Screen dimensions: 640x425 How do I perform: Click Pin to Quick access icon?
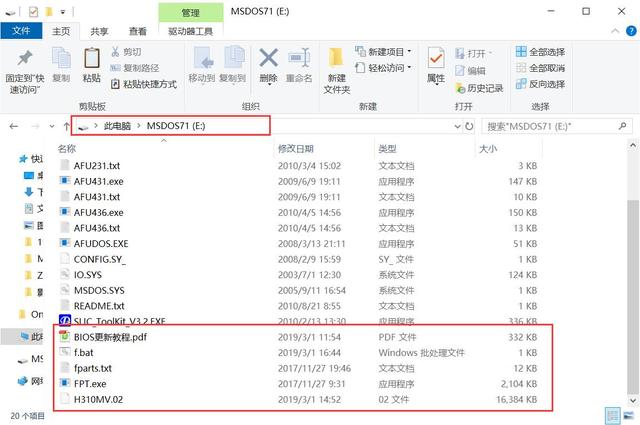pos(25,58)
